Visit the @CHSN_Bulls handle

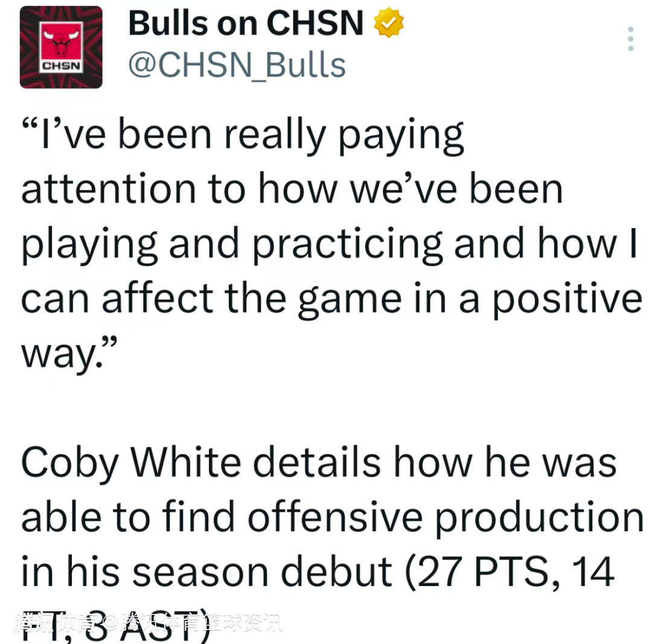[x=237, y=65]
